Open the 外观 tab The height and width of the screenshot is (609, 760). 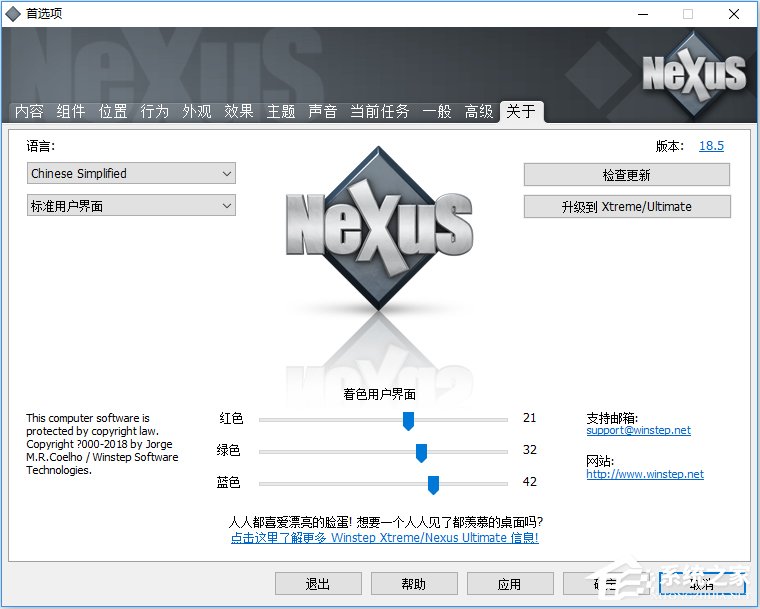(x=197, y=112)
